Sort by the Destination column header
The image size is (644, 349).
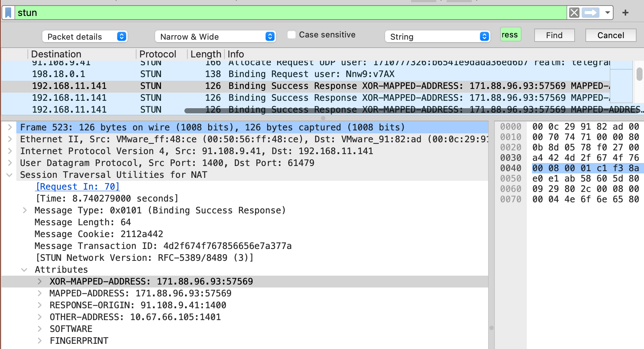tap(56, 54)
